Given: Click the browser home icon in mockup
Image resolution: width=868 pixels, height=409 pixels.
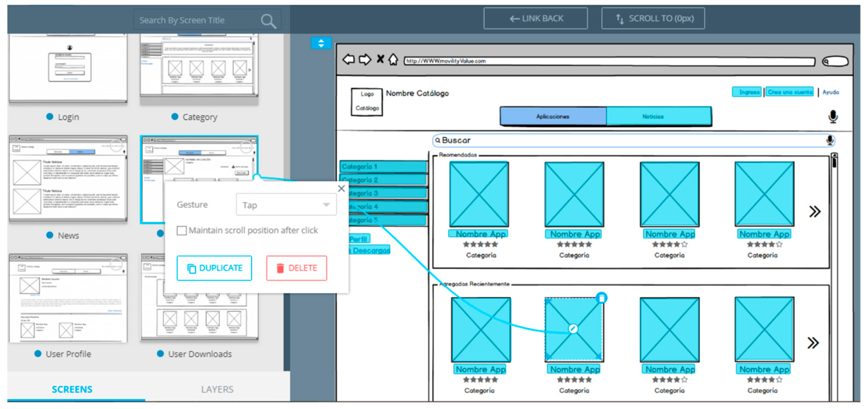Looking at the screenshot, I should point(393,60).
